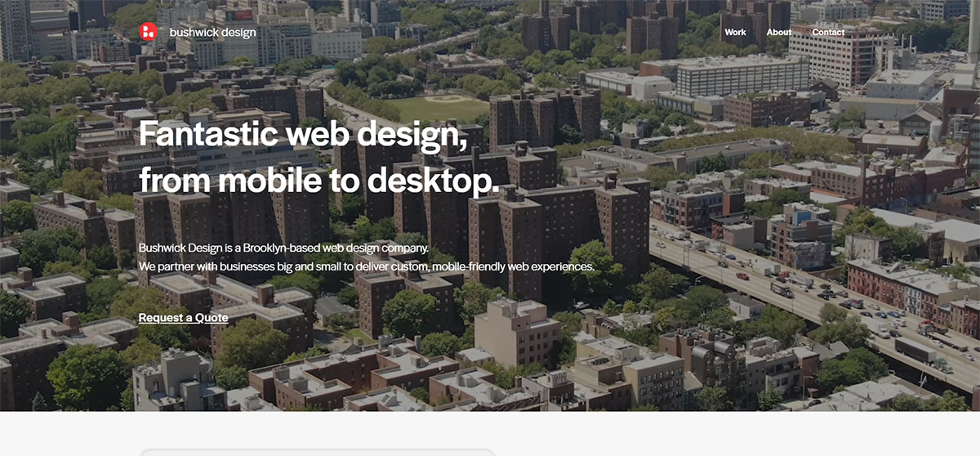Follow the Request a Quote link
The image size is (980, 456).
point(183,318)
